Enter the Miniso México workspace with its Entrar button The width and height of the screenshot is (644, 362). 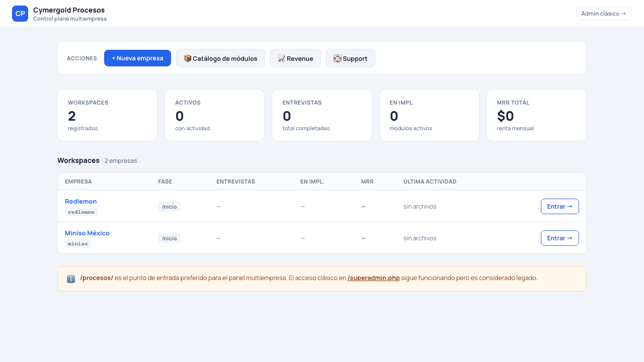(x=559, y=238)
